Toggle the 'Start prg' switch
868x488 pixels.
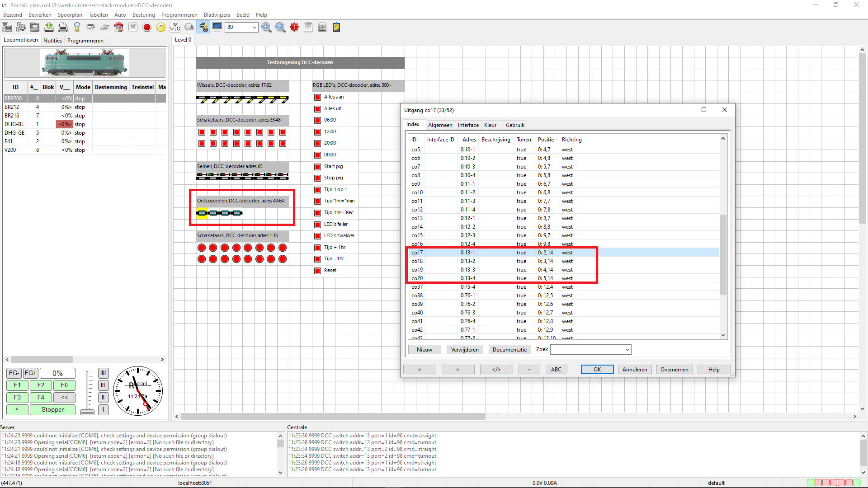pos(318,167)
